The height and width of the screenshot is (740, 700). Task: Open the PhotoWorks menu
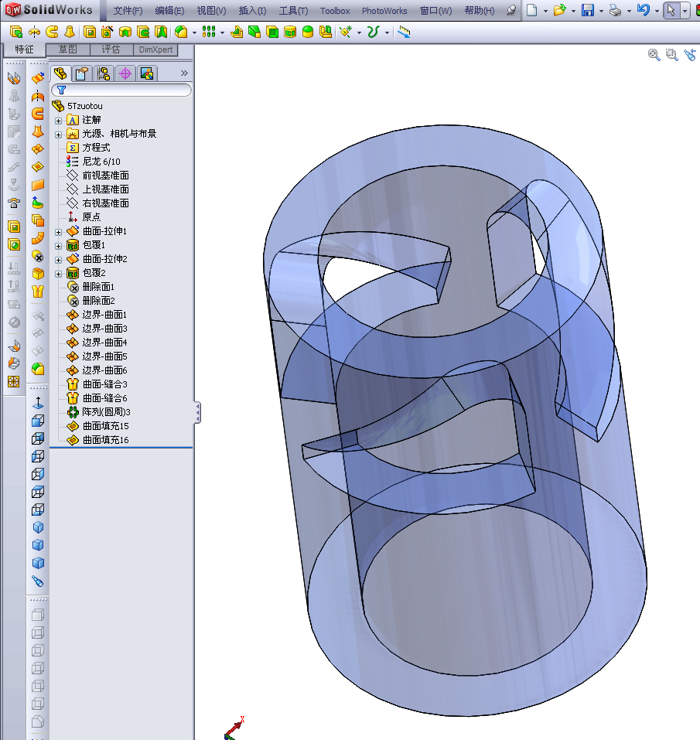click(384, 10)
